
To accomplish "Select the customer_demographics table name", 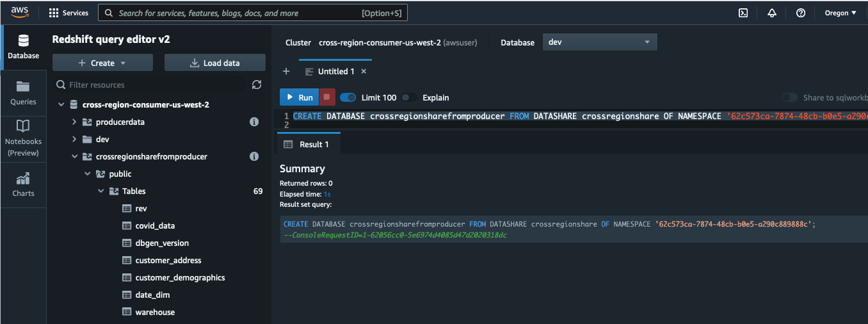I will click(180, 277).
